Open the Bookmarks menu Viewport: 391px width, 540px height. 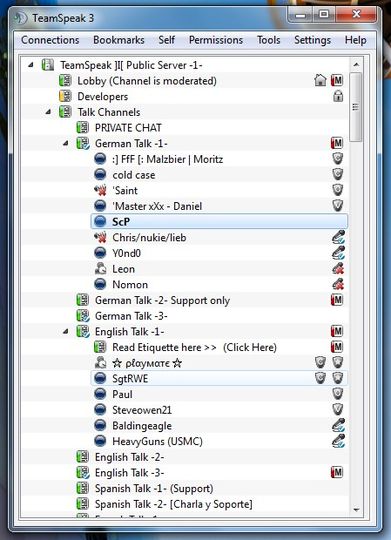tap(119, 40)
